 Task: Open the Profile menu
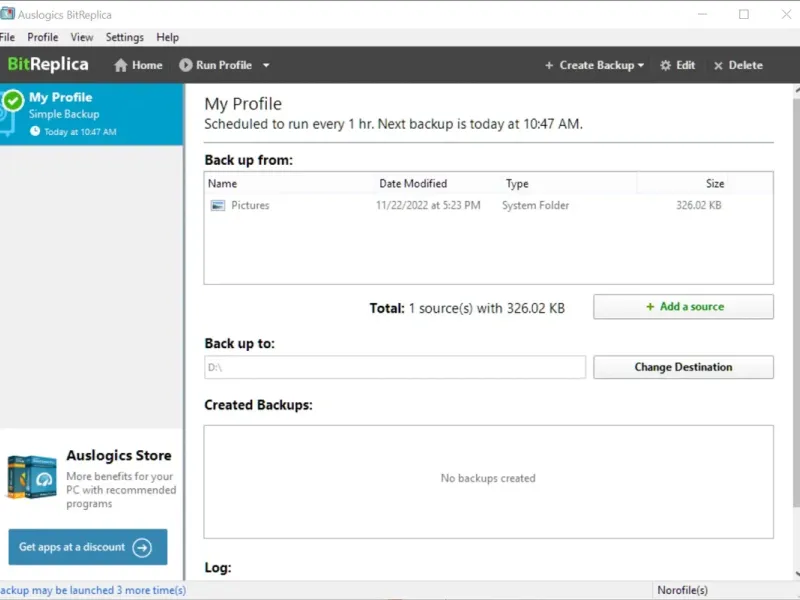click(43, 37)
